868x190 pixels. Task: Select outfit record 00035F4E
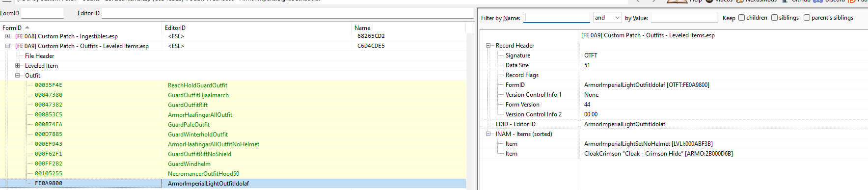49,85
